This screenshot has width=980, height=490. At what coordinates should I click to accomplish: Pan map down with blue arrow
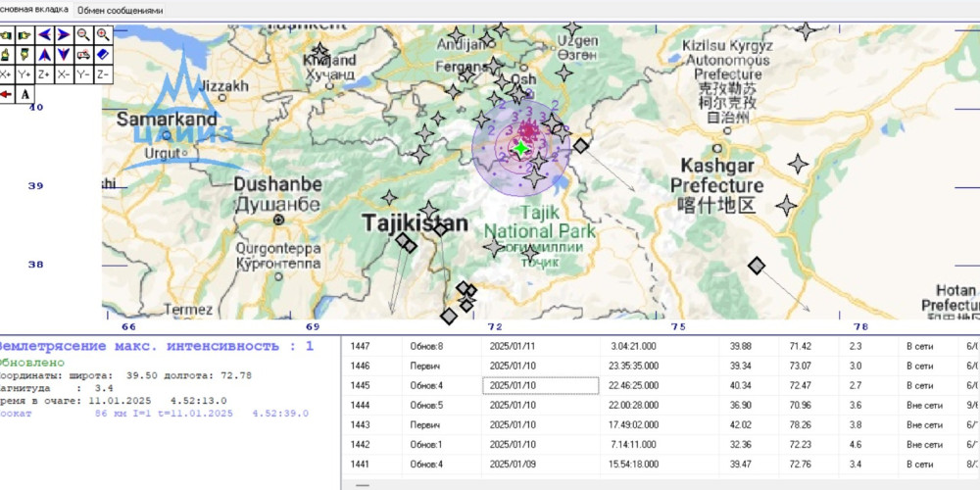tap(64, 54)
